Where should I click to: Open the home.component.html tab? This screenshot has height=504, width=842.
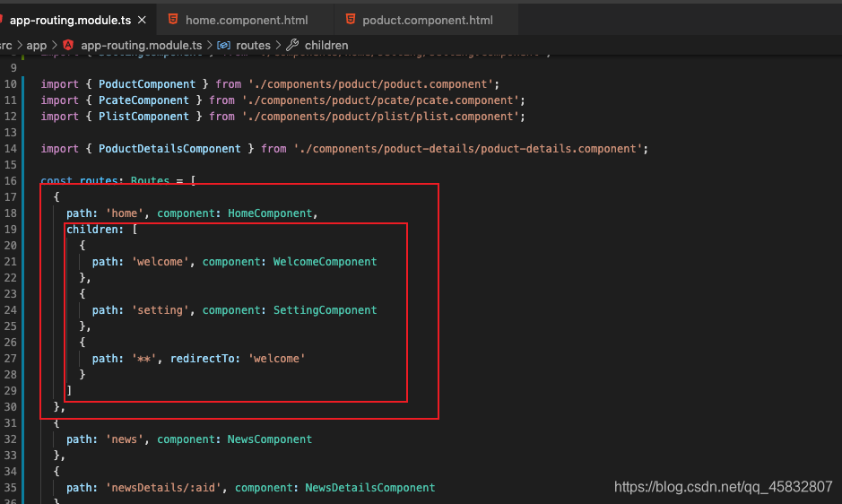pos(247,20)
